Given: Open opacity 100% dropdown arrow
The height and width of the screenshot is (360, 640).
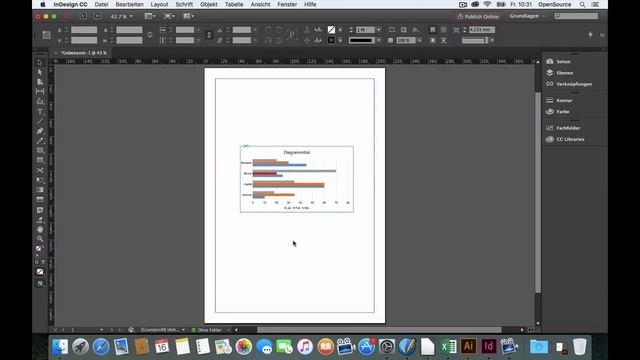Looking at the screenshot, I should (420, 40).
